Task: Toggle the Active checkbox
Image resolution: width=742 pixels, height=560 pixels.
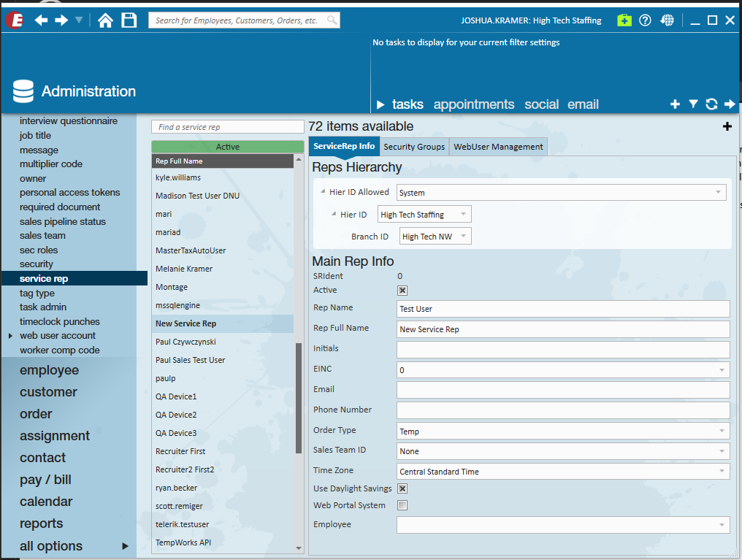Action: tap(402, 291)
